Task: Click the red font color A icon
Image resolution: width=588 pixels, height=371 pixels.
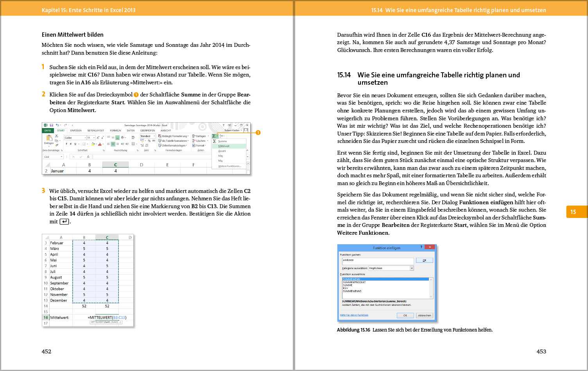Action: pyautogui.click(x=100, y=144)
